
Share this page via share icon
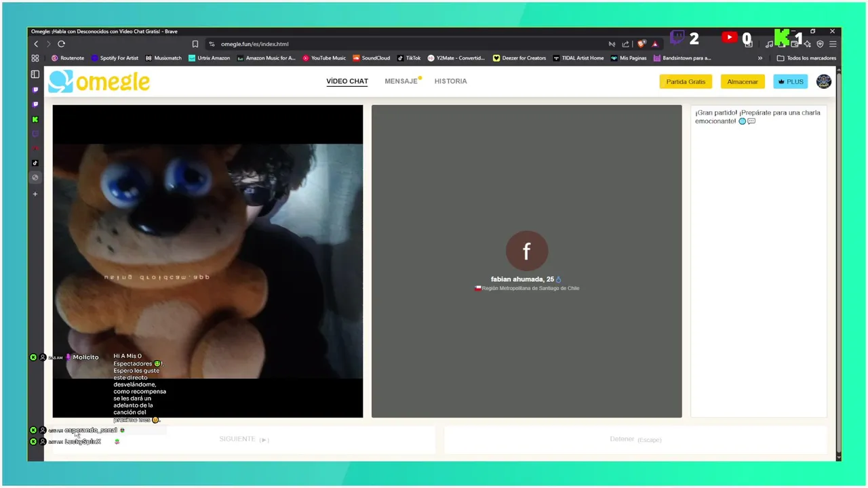pyautogui.click(x=625, y=44)
